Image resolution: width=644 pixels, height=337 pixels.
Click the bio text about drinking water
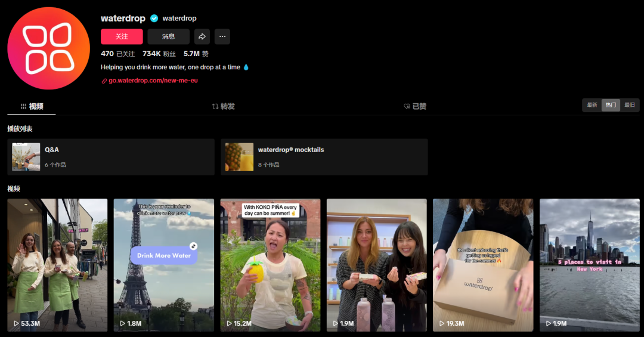(x=175, y=67)
